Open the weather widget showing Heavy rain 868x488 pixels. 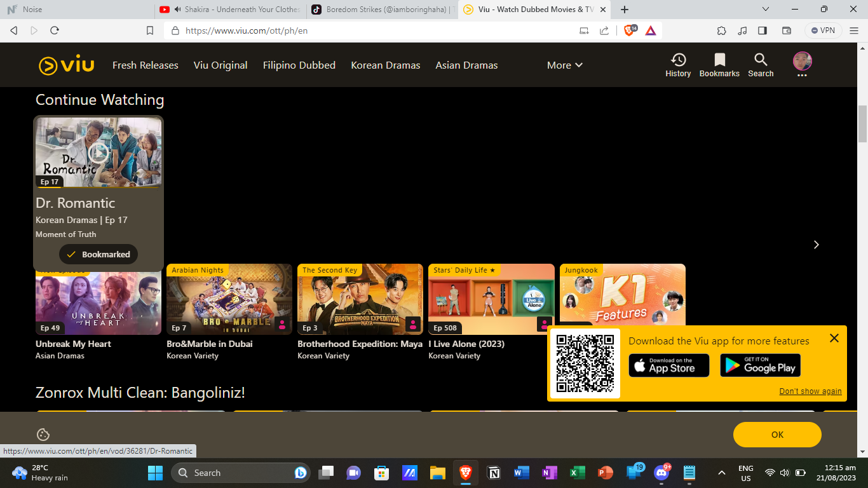click(x=40, y=473)
